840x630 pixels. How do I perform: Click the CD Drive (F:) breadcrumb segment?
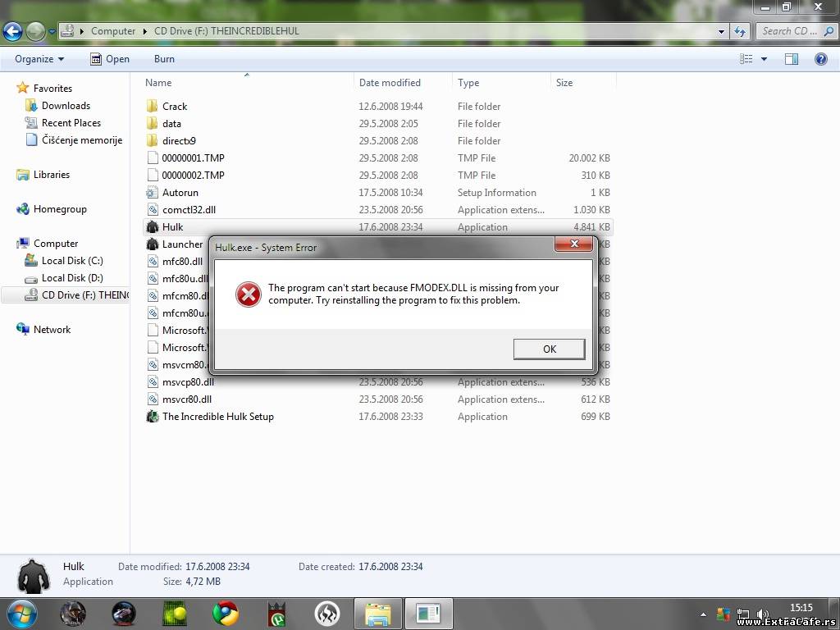(x=226, y=31)
